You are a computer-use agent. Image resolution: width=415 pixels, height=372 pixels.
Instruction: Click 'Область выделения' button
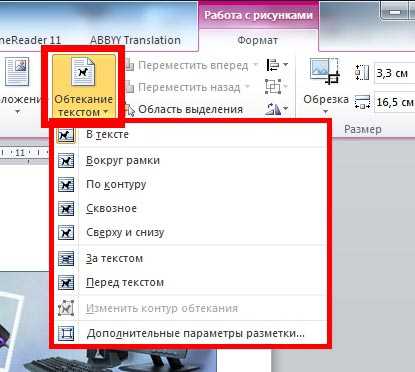[x=184, y=109]
